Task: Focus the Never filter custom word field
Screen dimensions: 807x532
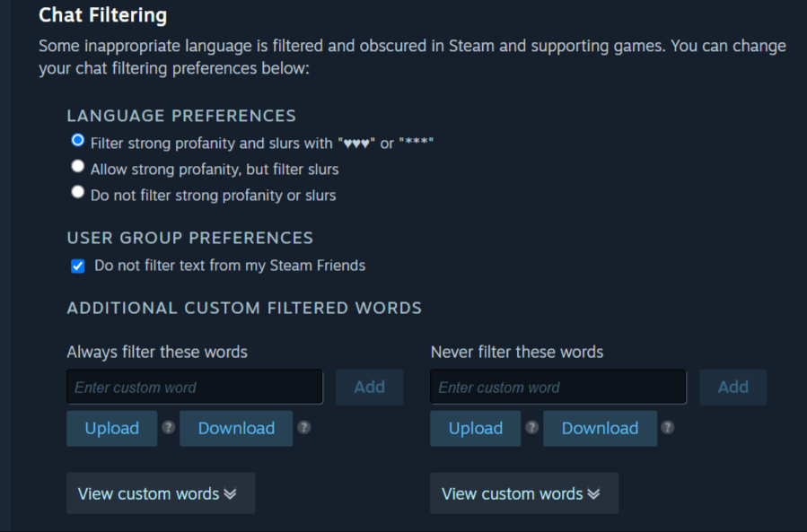Action: (558, 387)
